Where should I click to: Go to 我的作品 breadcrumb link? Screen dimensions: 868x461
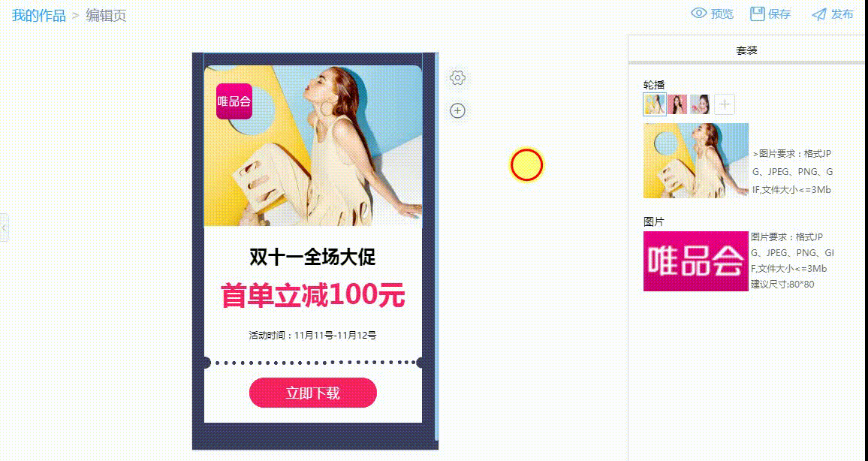(39, 15)
